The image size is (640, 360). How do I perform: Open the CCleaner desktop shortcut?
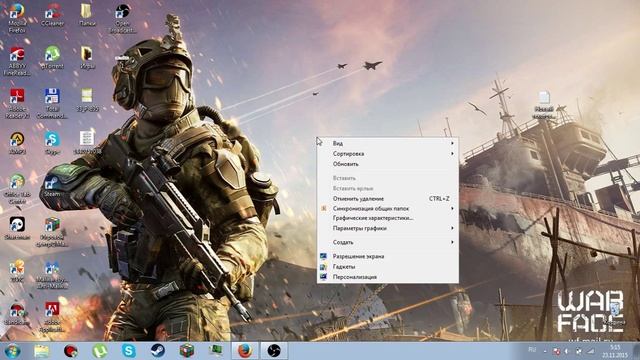pos(52,15)
